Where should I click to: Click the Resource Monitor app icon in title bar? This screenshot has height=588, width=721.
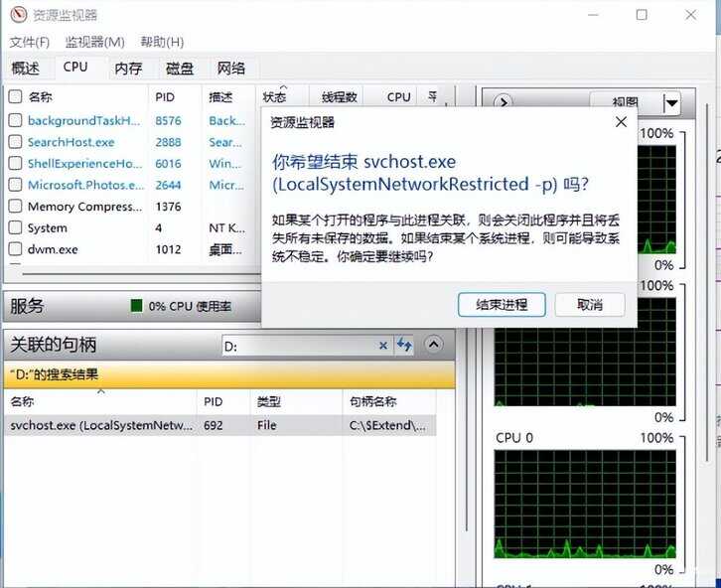(19, 15)
